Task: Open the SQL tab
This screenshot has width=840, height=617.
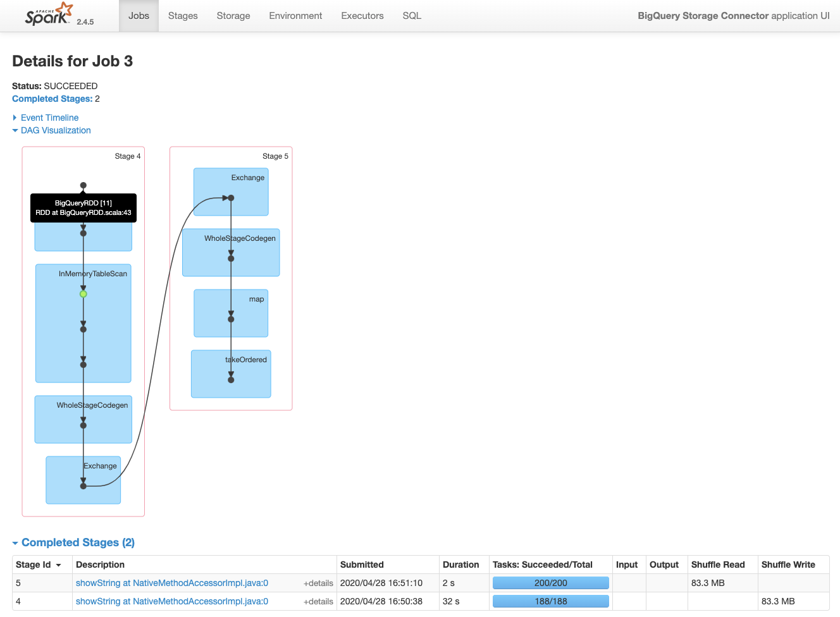Action: click(x=412, y=16)
